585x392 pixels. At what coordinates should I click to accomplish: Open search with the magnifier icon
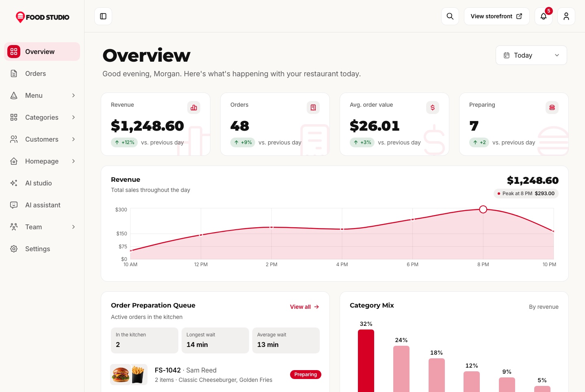click(x=450, y=16)
